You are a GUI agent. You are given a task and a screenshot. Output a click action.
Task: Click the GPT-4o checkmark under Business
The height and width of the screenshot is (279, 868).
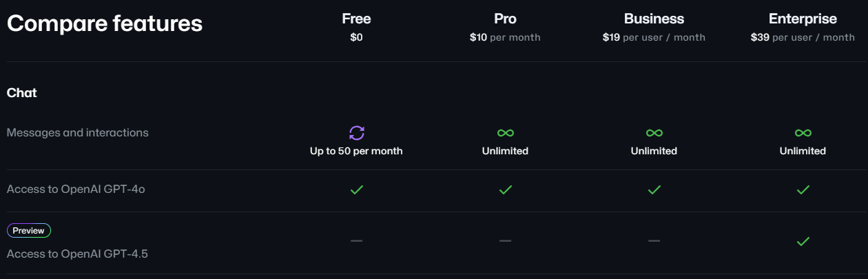point(654,189)
